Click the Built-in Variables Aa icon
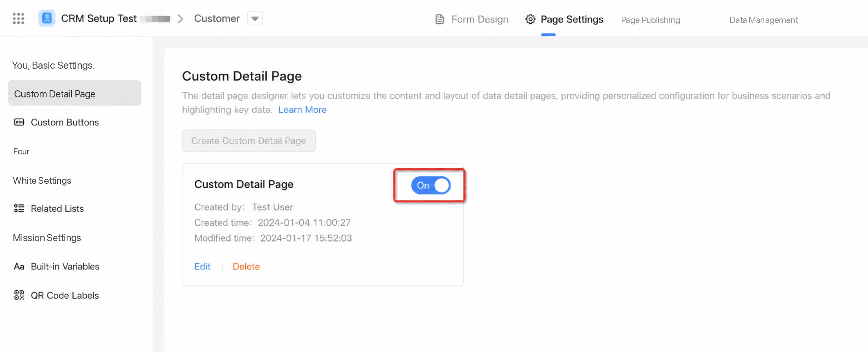Image resolution: width=868 pixels, height=352 pixels. click(x=19, y=266)
